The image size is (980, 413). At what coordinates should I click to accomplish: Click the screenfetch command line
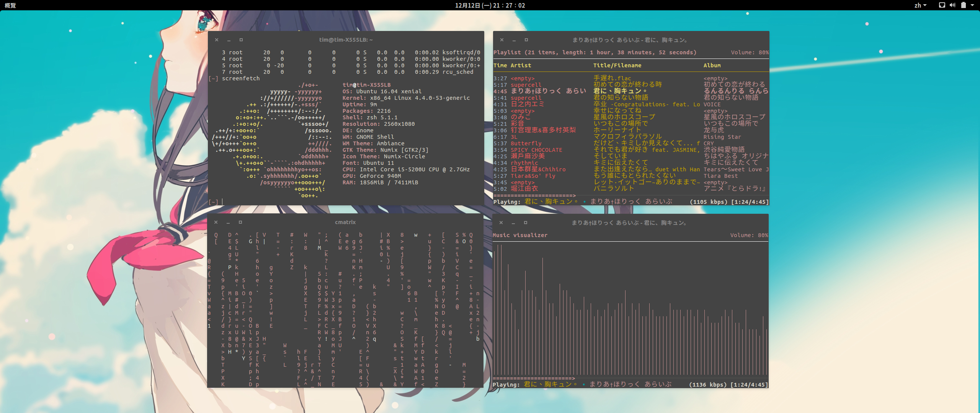[x=234, y=78]
